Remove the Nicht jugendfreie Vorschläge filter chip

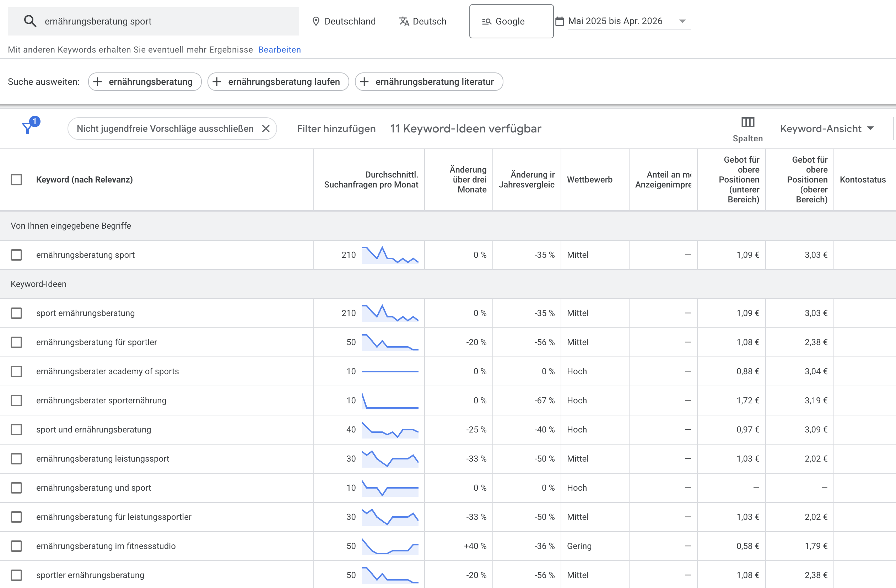[266, 129]
